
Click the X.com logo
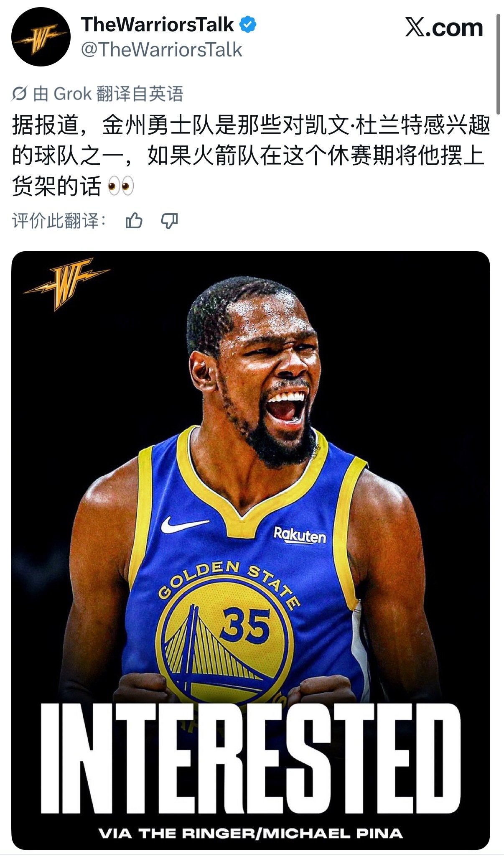coord(444,28)
